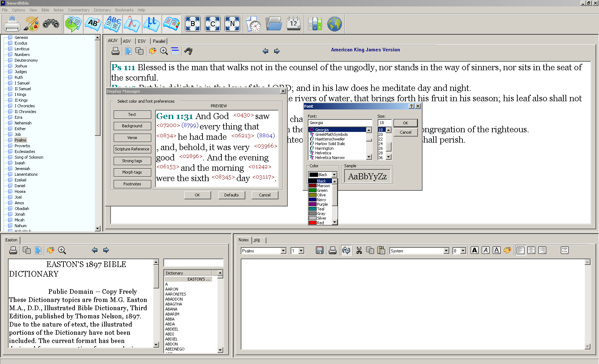
Task: Toggle Strong's numbers display (AB book icon)
Action: [93, 24]
